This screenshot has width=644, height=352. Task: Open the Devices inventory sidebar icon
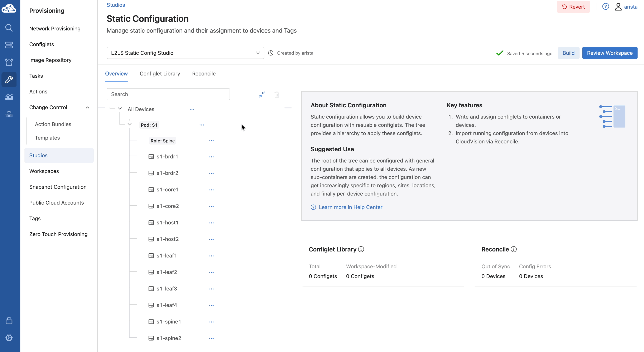[9, 45]
